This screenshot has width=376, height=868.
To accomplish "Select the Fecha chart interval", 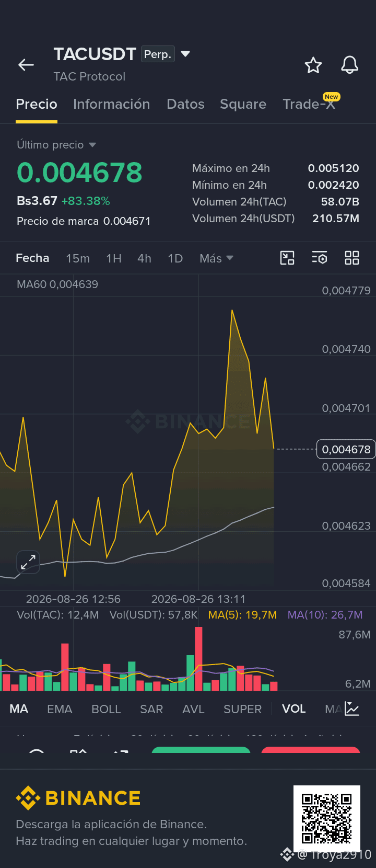I will (x=32, y=258).
